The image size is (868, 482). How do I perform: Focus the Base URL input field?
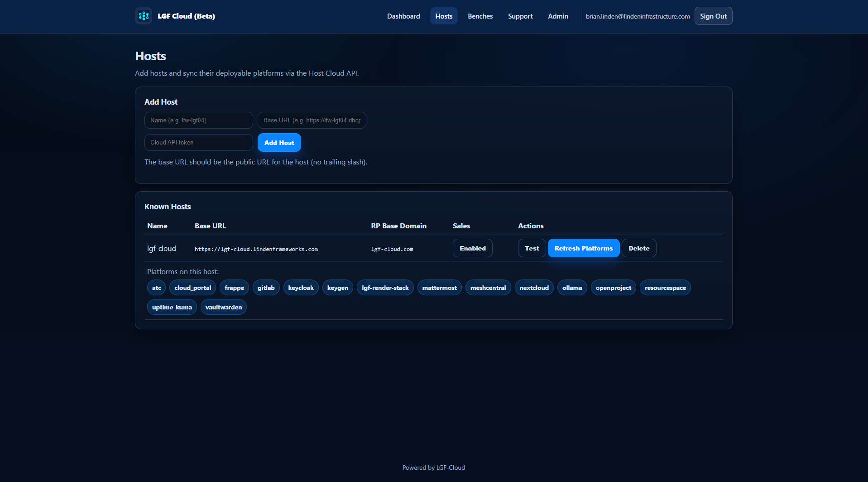coord(312,120)
